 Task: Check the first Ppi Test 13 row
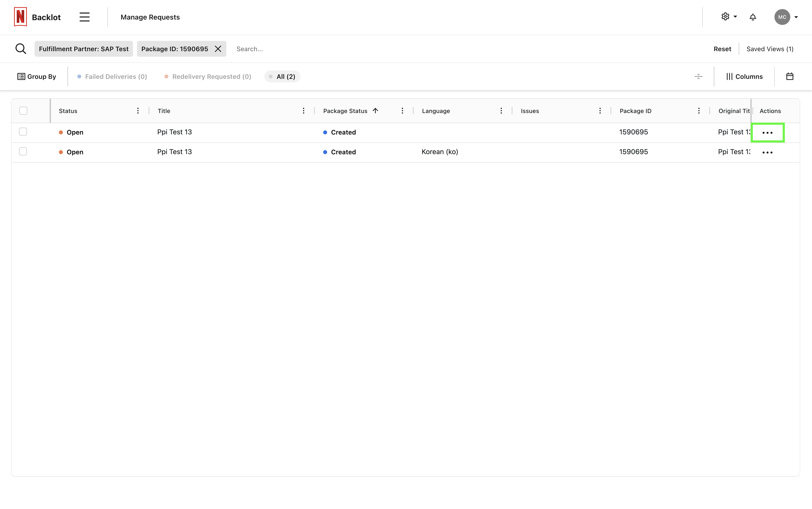point(23,132)
